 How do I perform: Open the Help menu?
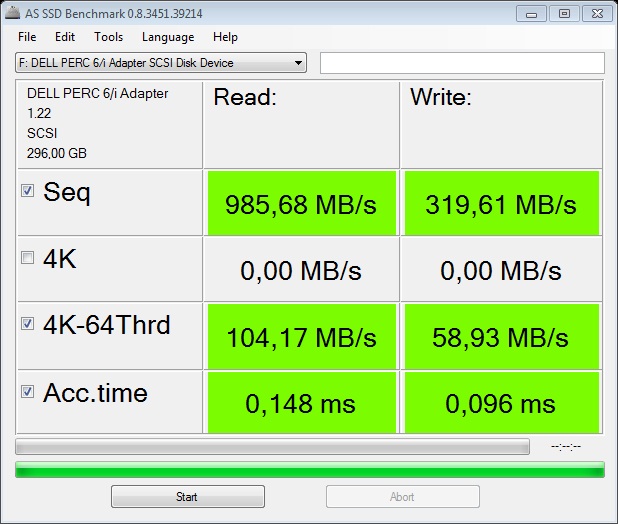(x=225, y=37)
